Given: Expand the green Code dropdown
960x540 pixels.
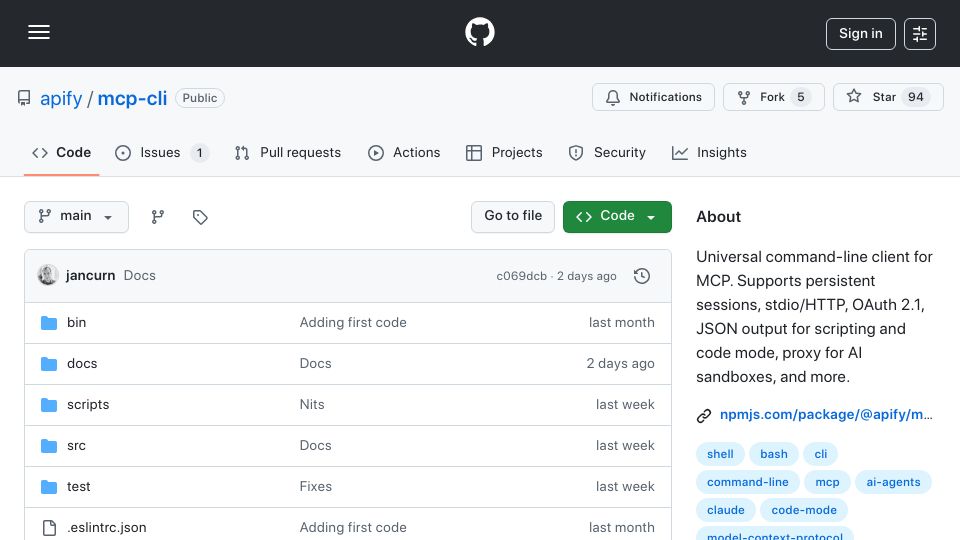Looking at the screenshot, I should coord(617,217).
